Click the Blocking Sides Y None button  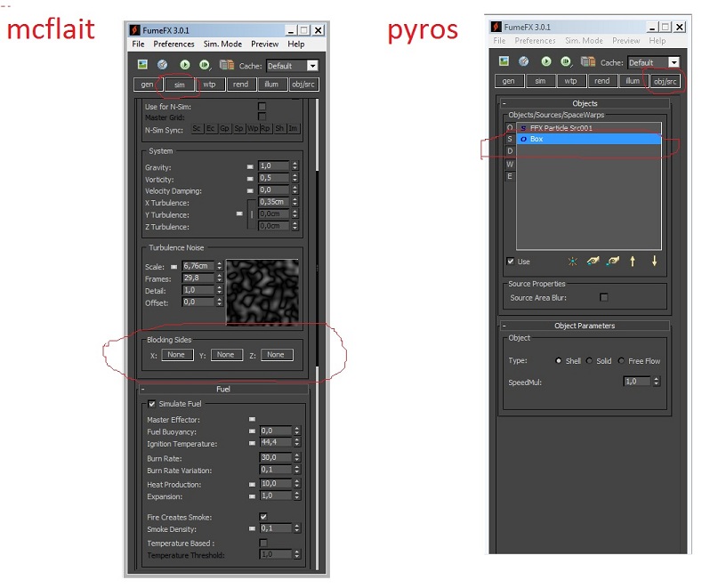click(225, 355)
